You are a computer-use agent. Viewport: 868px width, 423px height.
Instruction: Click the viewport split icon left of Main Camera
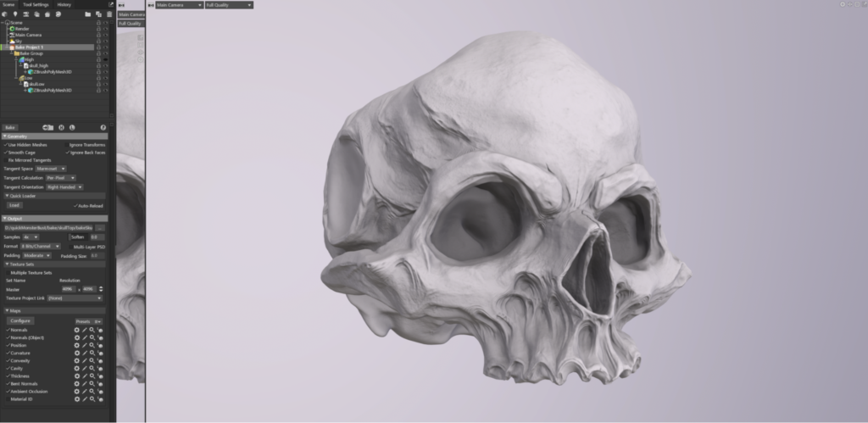[151, 5]
